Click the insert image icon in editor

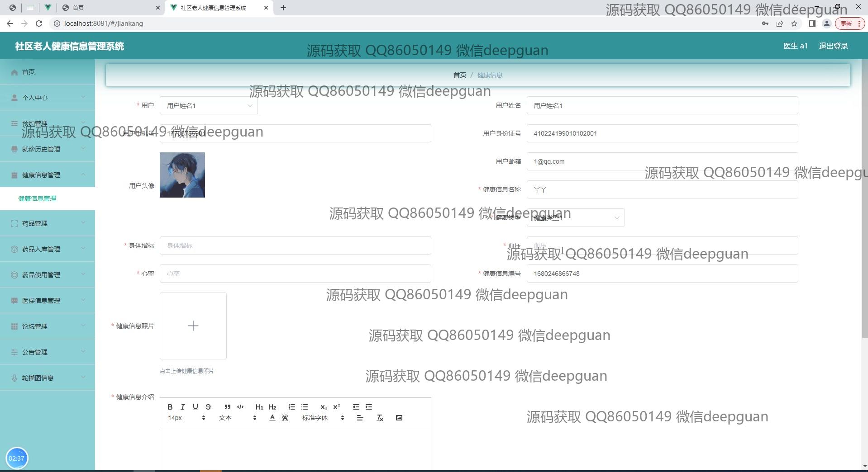[x=399, y=418]
